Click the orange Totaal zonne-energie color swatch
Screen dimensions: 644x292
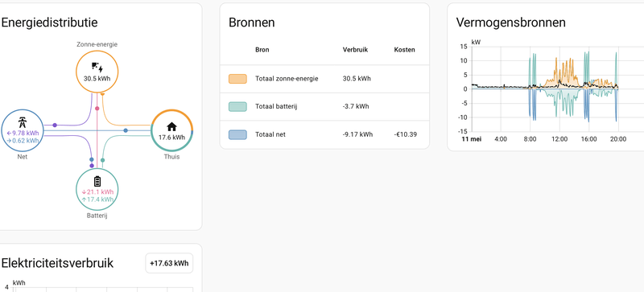(x=237, y=79)
